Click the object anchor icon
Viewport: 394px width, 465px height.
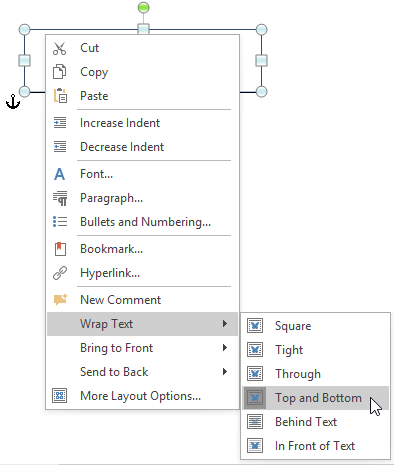tap(13, 102)
